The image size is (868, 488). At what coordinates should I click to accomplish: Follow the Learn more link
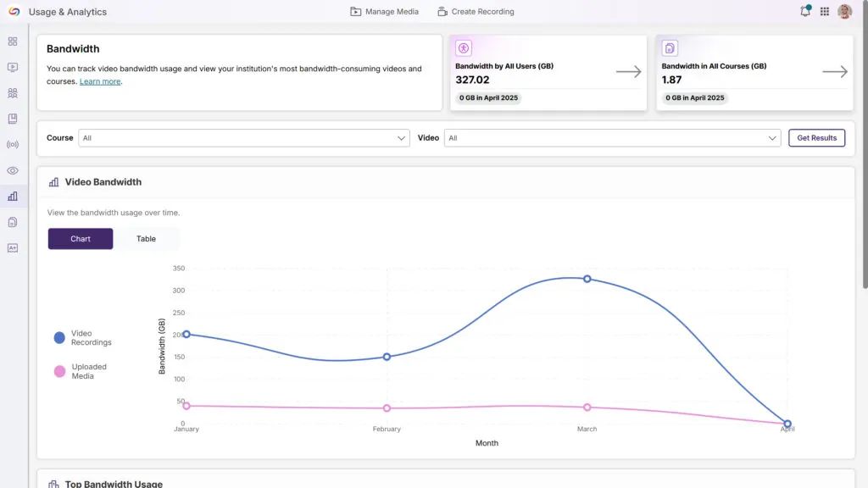click(x=100, y=81)
